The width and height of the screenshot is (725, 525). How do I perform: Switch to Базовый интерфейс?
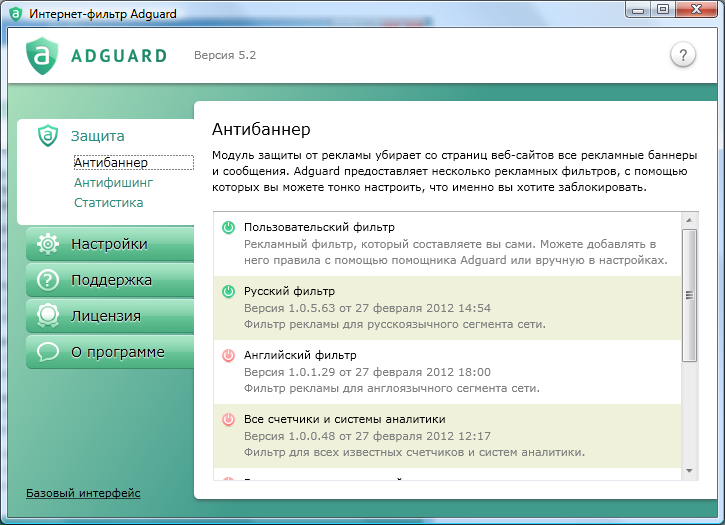[83, 493]
